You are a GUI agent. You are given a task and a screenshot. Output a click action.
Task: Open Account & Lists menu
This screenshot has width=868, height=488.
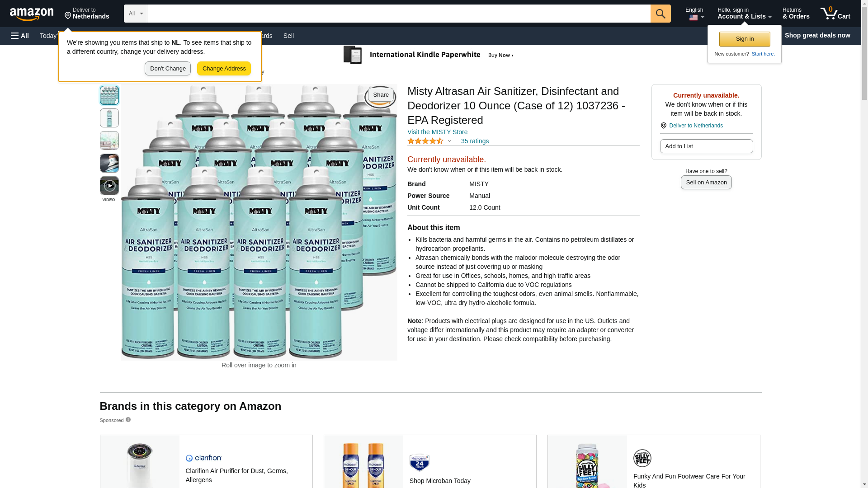(744, 14)
